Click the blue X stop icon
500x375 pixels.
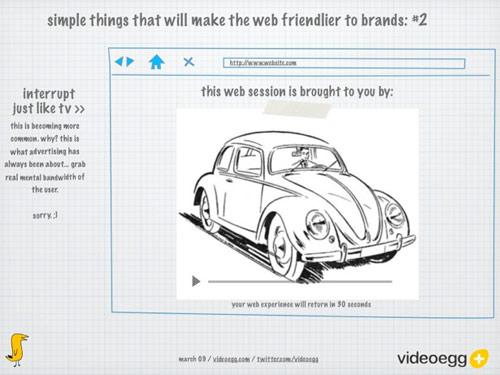189,62
